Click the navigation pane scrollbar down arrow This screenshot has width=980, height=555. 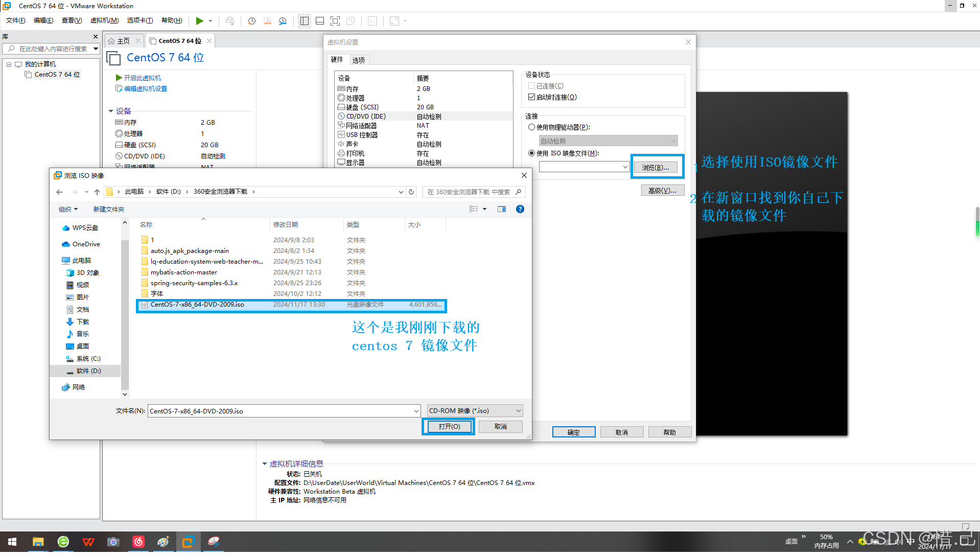pos(125,395)
